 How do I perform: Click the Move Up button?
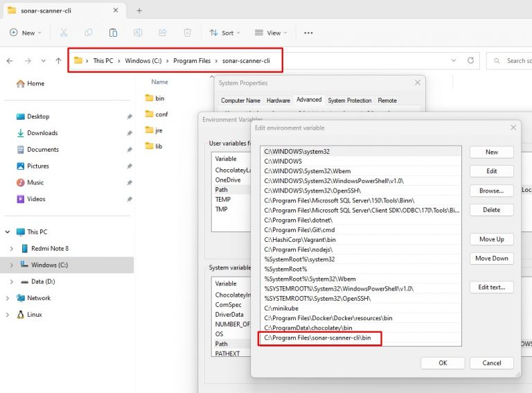tap(492, 239)
